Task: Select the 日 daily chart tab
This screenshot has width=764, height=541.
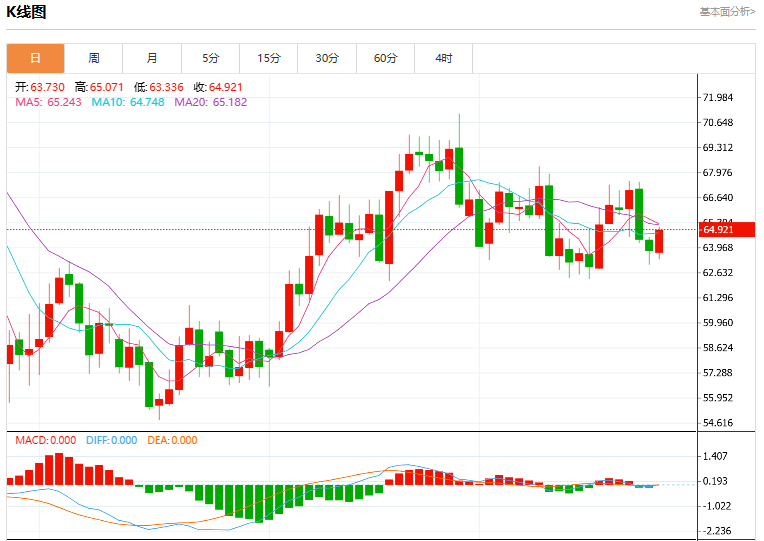Action: pos(36,58)
